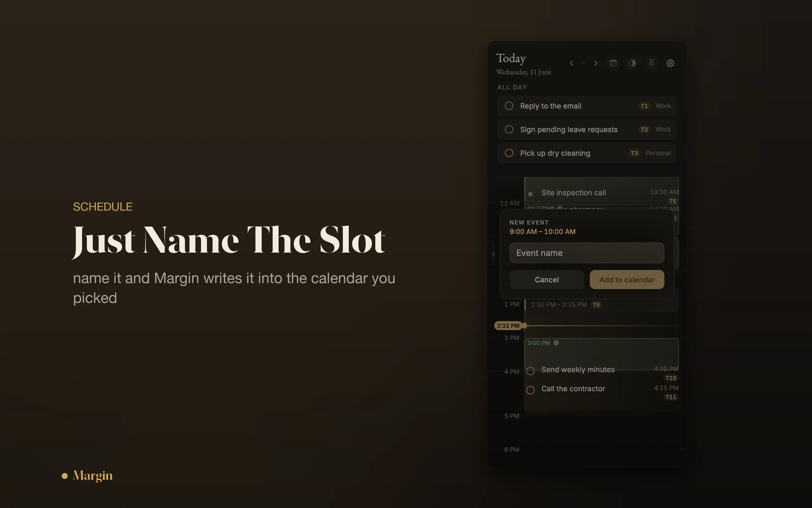Mark 'Pick up dry cleaning' complete

509,153
